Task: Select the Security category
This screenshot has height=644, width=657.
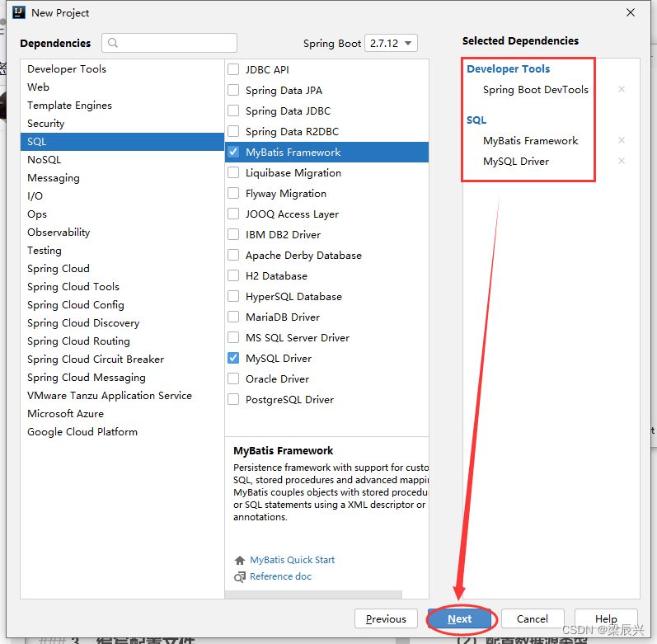Action: click(x=122, y=124)
